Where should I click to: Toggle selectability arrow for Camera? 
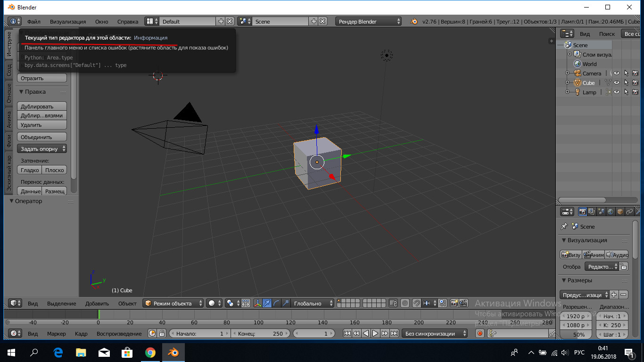coord(626,73)
